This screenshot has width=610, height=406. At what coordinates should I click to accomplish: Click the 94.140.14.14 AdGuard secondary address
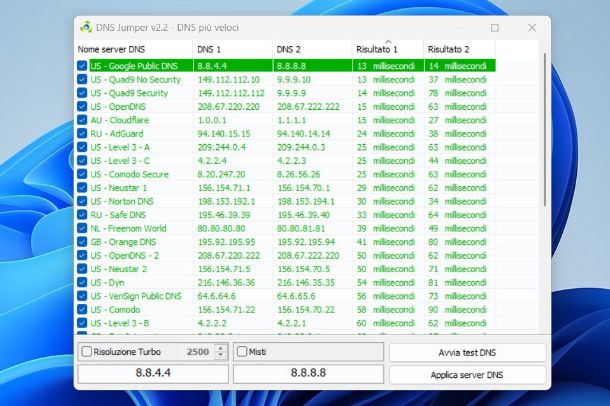(304, 133)
